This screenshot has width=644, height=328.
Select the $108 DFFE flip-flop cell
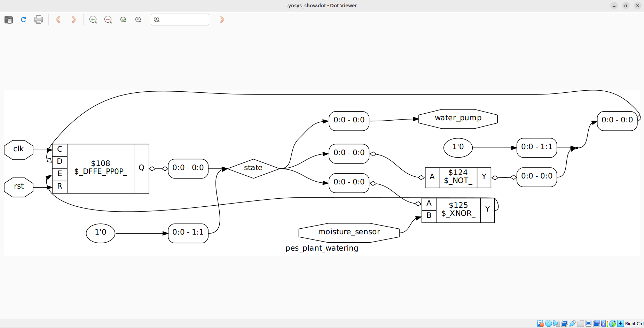point(100,168)
